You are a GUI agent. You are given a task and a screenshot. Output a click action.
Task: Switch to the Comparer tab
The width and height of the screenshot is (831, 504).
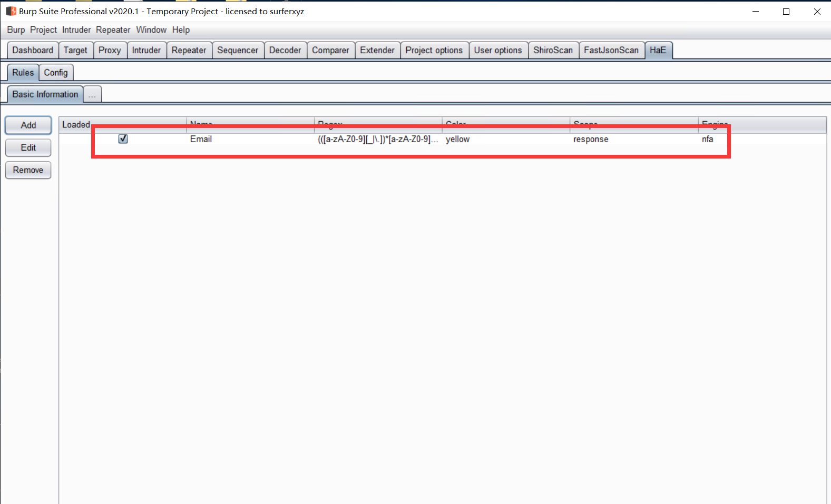[330, 50]
